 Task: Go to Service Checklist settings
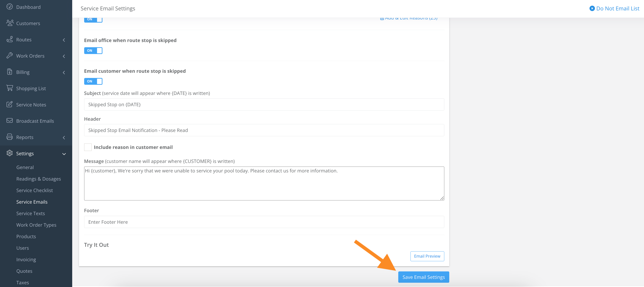point(35,190)
